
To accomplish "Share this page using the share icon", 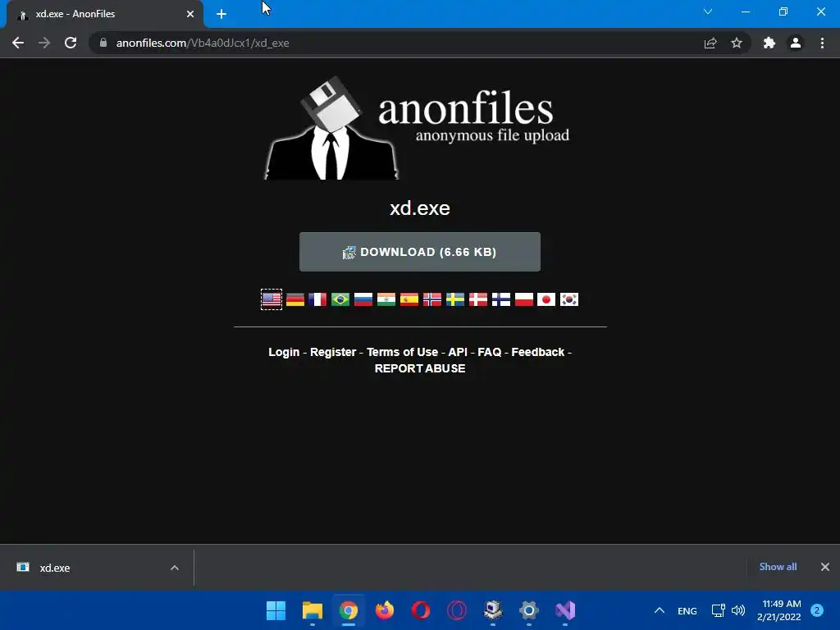I will [x=710, y=43].
